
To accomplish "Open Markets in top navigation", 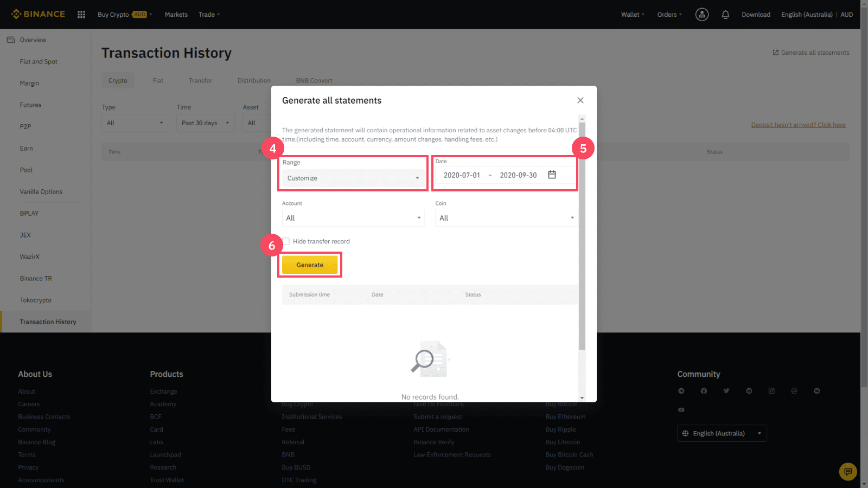I will coord(176,15).
